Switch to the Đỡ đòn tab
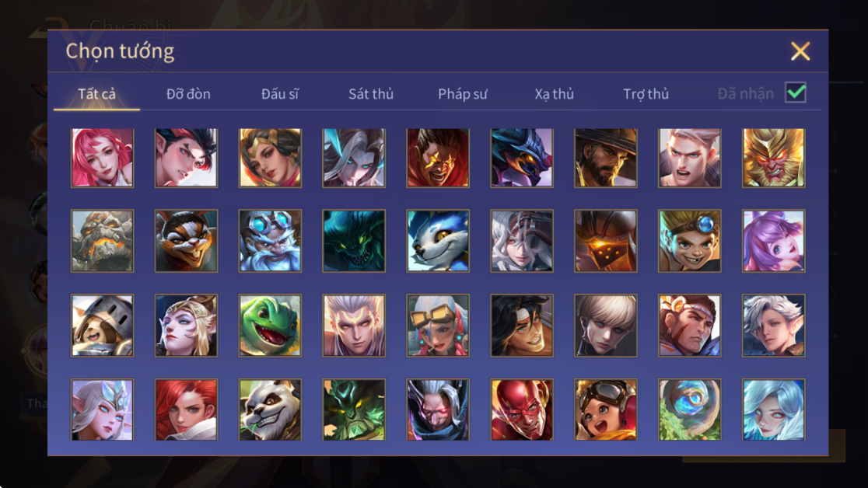This screenshot has width=868, height=488. 188,94
